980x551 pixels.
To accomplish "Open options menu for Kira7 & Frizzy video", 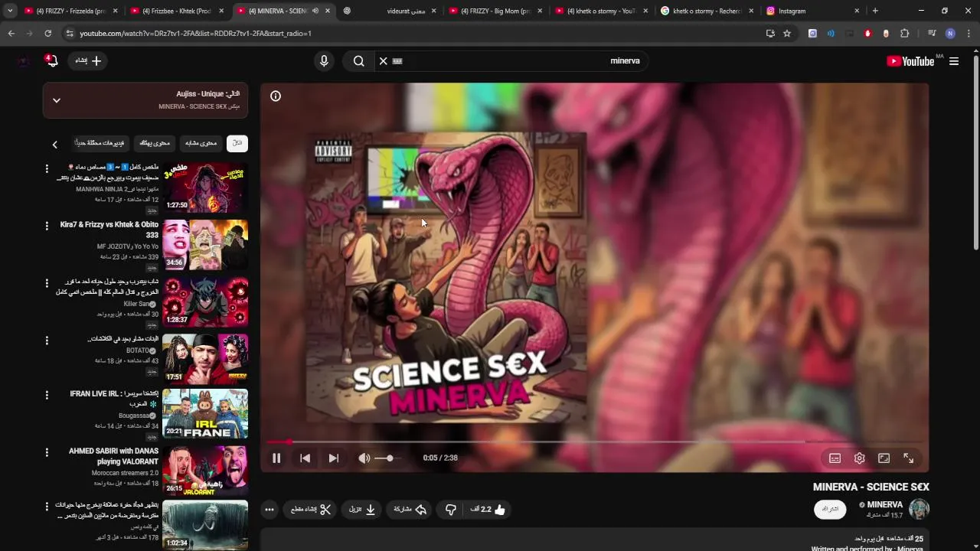I will (47, 227).
